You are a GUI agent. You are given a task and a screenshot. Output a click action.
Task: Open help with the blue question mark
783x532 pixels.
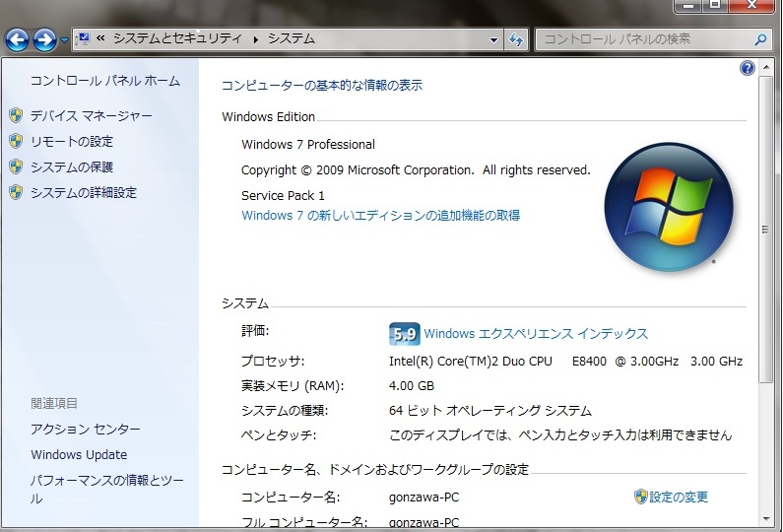tap(747, 67)
